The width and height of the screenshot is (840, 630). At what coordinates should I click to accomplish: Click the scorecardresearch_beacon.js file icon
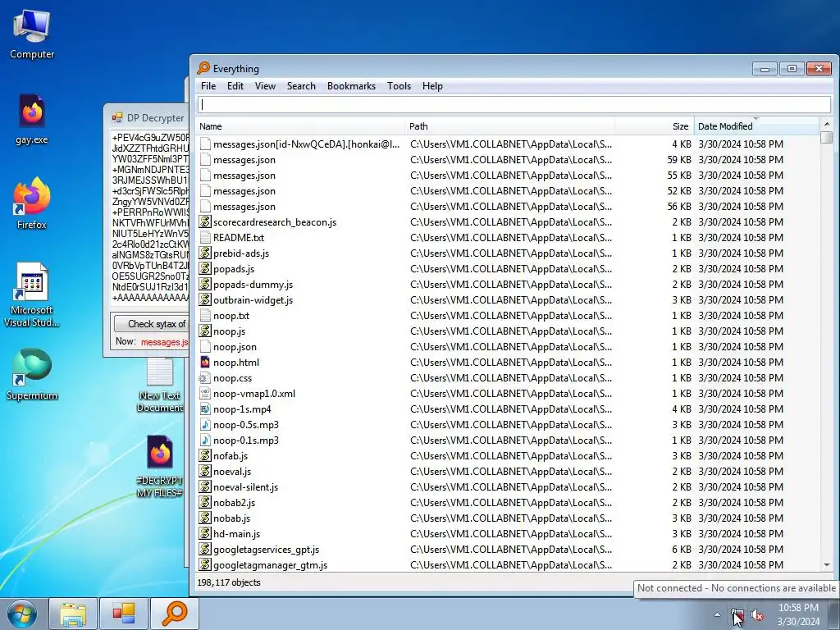(x=204, y=221)
